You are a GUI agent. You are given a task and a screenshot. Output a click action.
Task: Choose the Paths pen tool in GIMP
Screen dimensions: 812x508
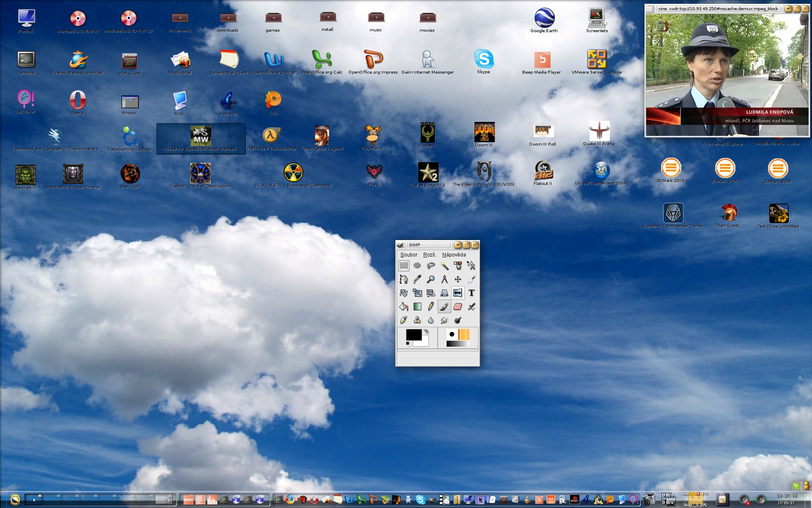pyautogui.click(x=404, y=279)
